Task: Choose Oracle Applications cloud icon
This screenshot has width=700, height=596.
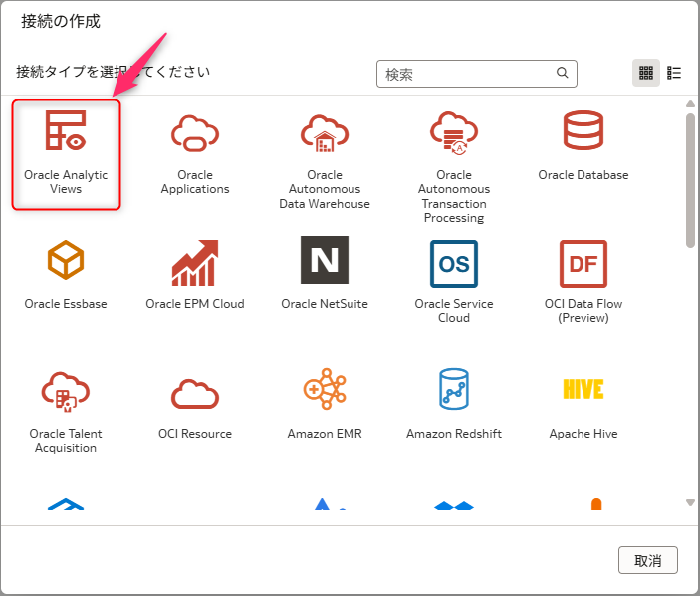Action: click(195, 133)
